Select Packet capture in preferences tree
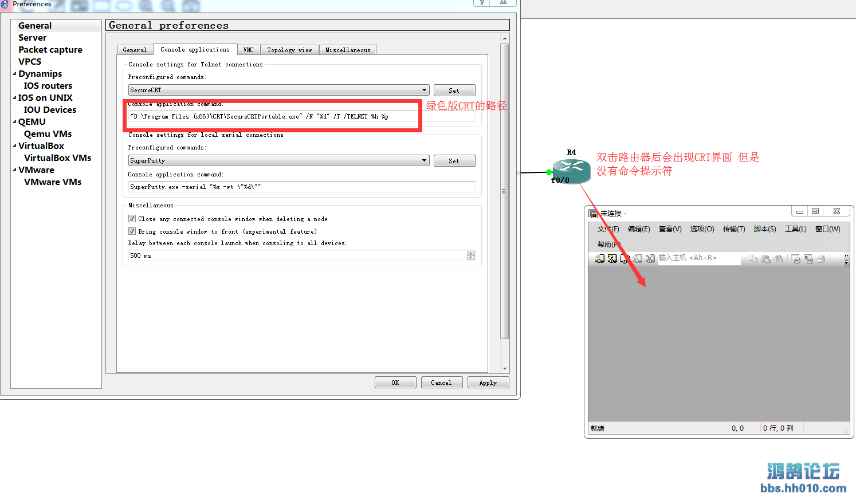 click(x=50, y=49)
